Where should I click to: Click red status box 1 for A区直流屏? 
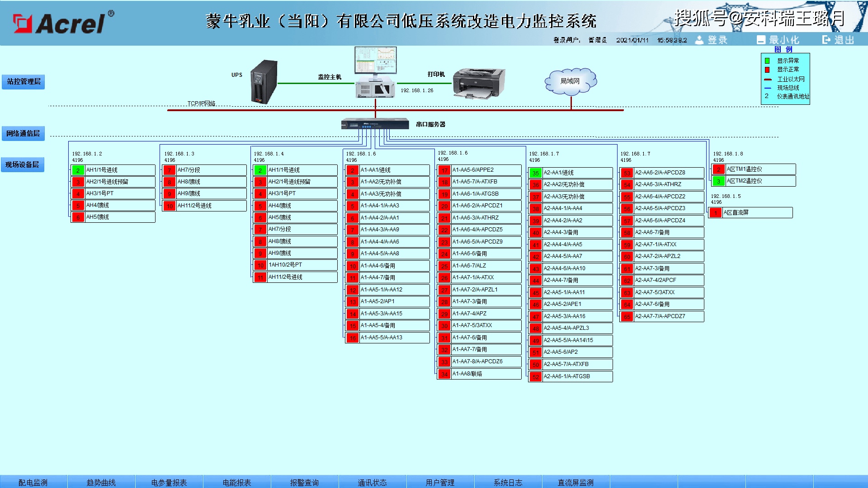coord(716,213)
